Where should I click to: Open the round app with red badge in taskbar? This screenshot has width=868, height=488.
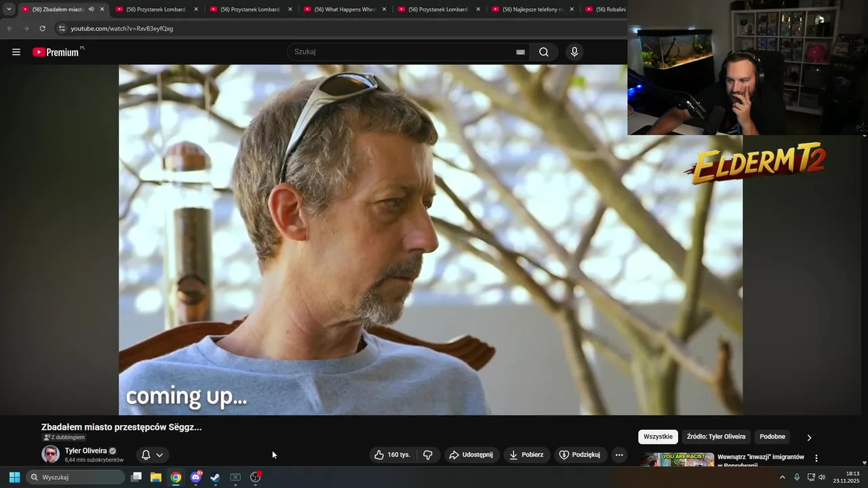tap(256, 477)
